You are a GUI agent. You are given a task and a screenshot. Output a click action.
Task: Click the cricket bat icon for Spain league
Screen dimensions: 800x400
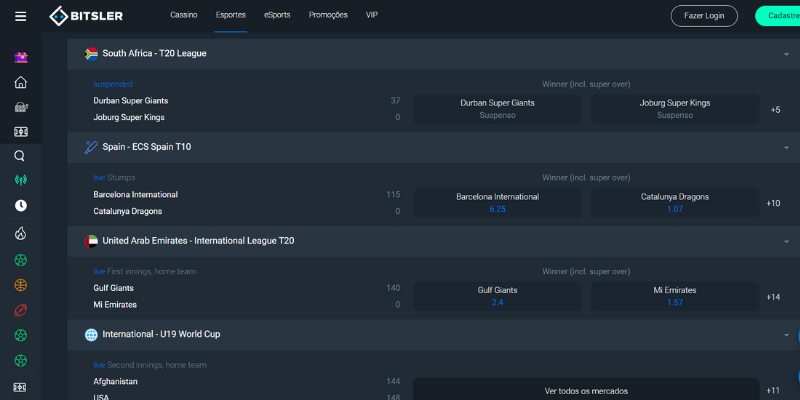[91, 147]
